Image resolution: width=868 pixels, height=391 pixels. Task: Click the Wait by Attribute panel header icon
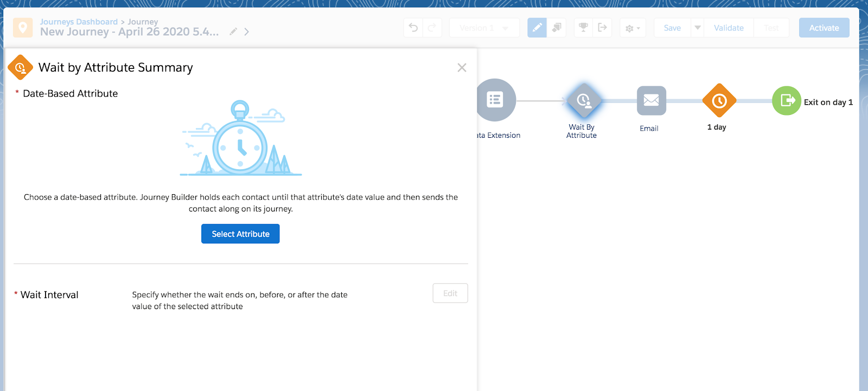(x=21, y=67)
